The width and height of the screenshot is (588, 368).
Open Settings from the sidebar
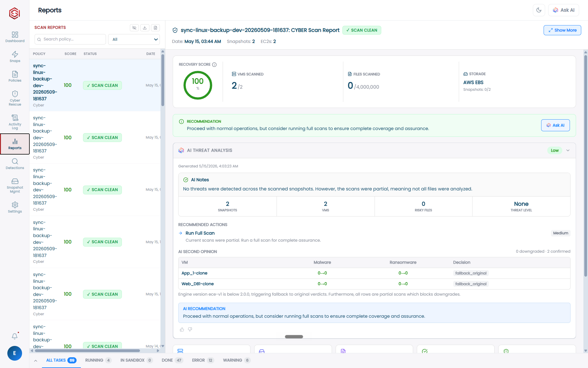pos(15,207)
